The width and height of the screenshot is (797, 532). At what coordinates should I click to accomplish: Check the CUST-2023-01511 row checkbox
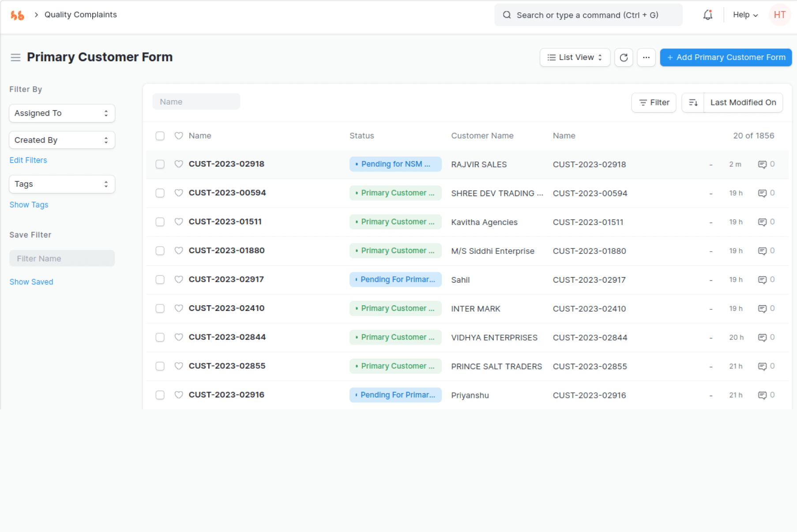pyautogui.click(x=160, y=222)
